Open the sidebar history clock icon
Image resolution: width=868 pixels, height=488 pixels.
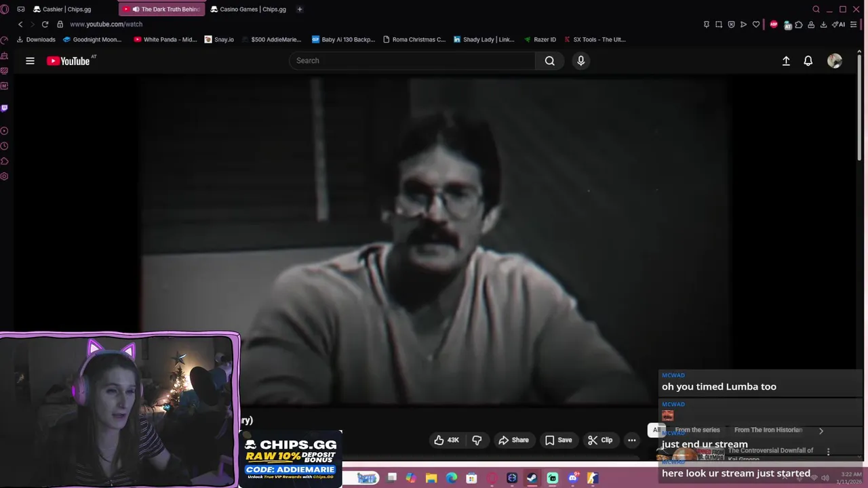click(5, 146)
